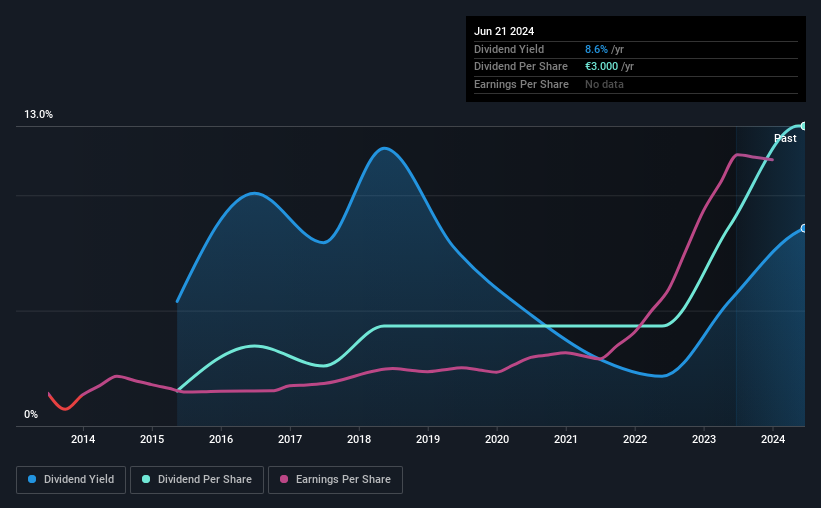Viewport: 821px width, 508px height.
Task: Click the 8.6% dividend yield value
Action: [x=596, y=49]
